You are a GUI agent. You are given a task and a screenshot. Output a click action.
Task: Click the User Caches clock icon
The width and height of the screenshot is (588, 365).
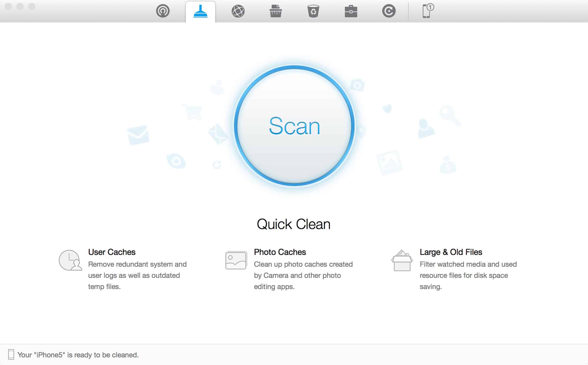[70, 260]
